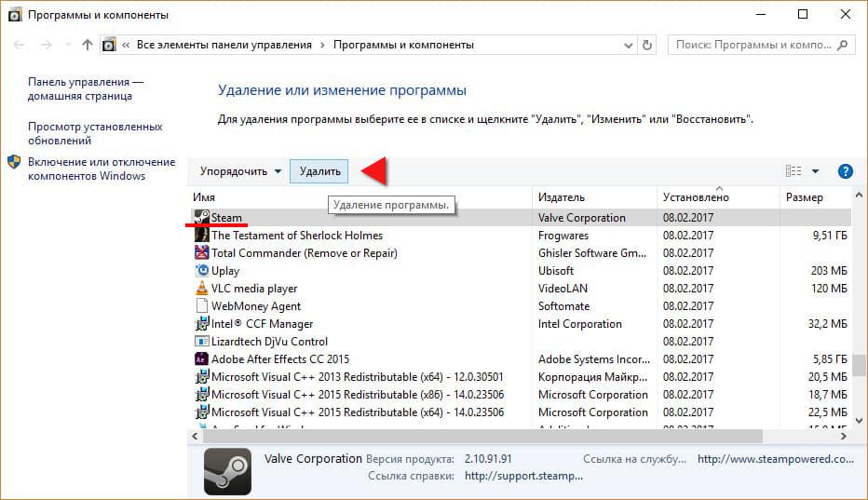Navigate back with the left arrow

(19, 45)
